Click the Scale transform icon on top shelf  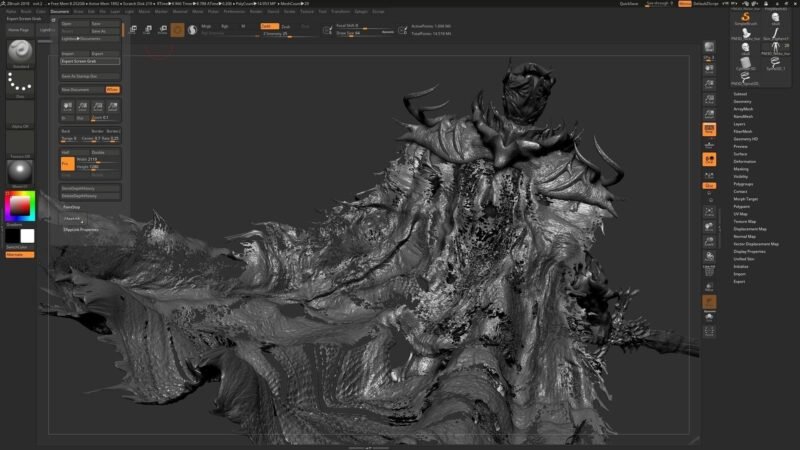(x=148, y=30)
